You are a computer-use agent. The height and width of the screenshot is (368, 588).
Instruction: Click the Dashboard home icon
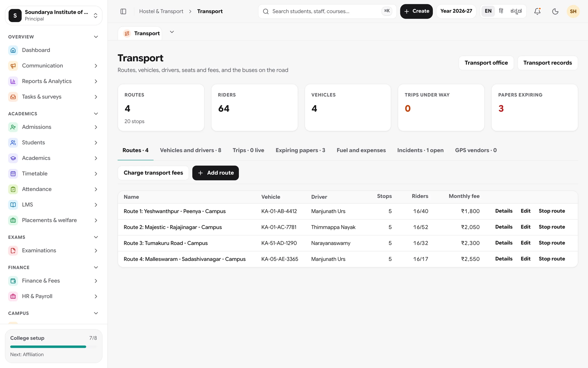13,50
